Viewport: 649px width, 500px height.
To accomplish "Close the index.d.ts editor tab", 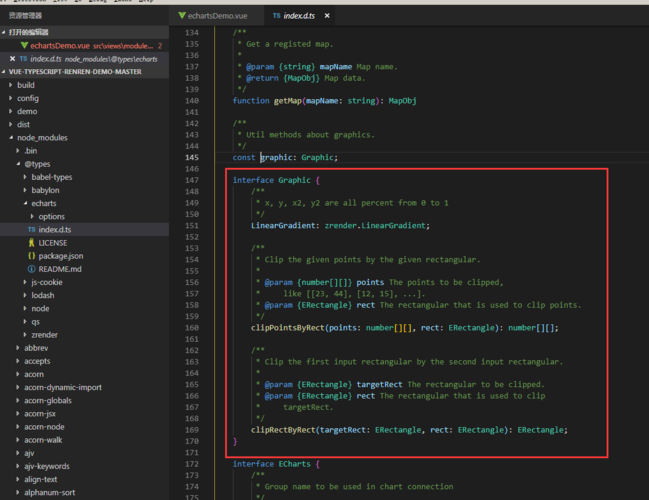I will 329,17.
